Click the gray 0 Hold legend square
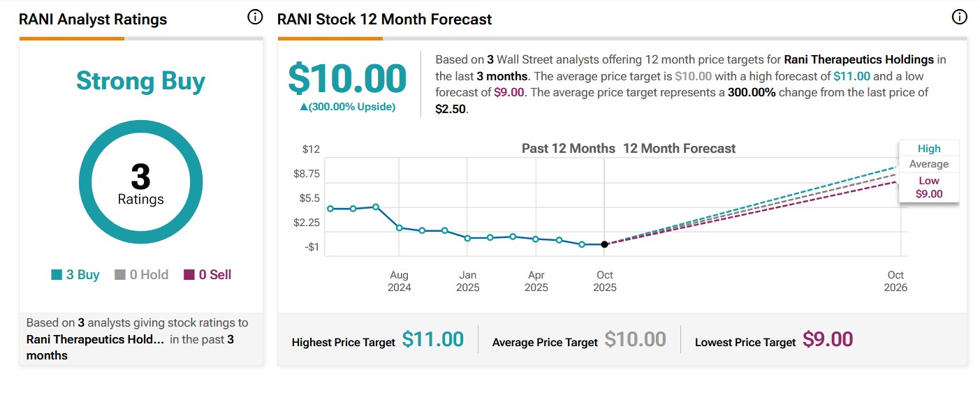 pyautogui.click(x=119, y=275)
